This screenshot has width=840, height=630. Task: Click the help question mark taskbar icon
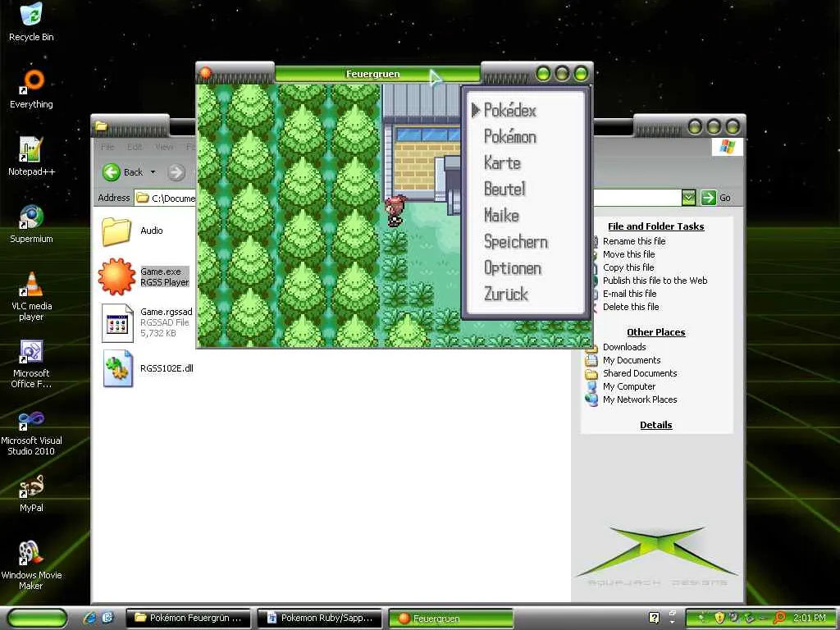click(654, 618)
